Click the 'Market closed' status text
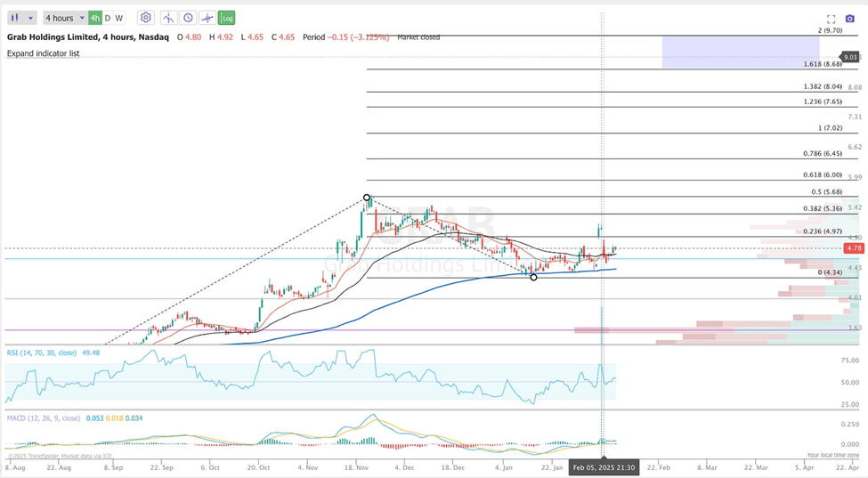The height and width of the screenshot is (478, 868). [418, 37]
